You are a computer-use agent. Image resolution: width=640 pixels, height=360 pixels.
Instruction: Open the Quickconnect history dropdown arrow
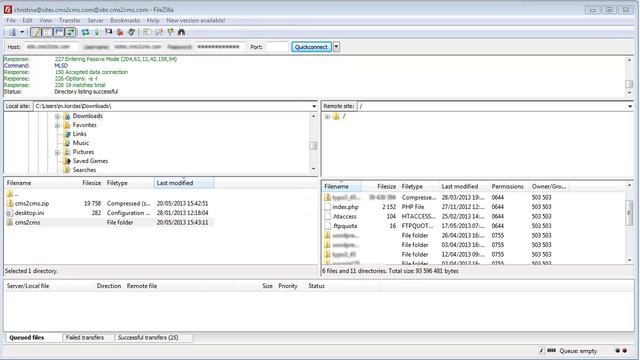pyautogui.click(x=336, y=47)
